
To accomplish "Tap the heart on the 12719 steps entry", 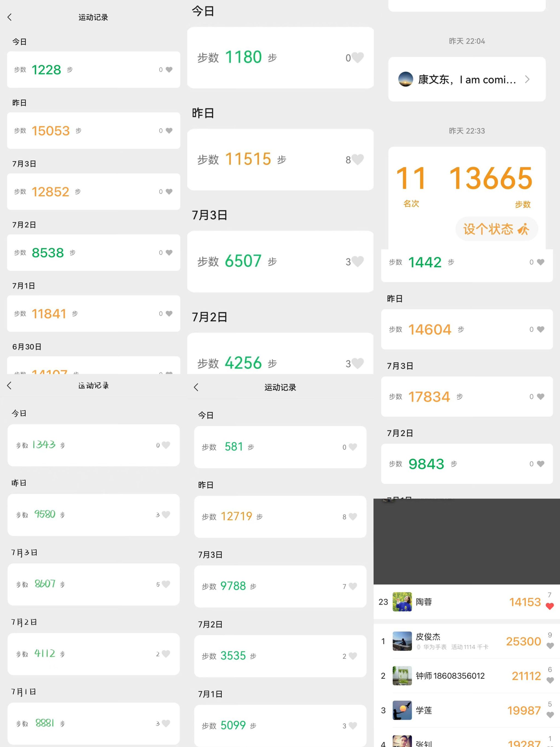I will pyautogui.click(x=353, y=517).
